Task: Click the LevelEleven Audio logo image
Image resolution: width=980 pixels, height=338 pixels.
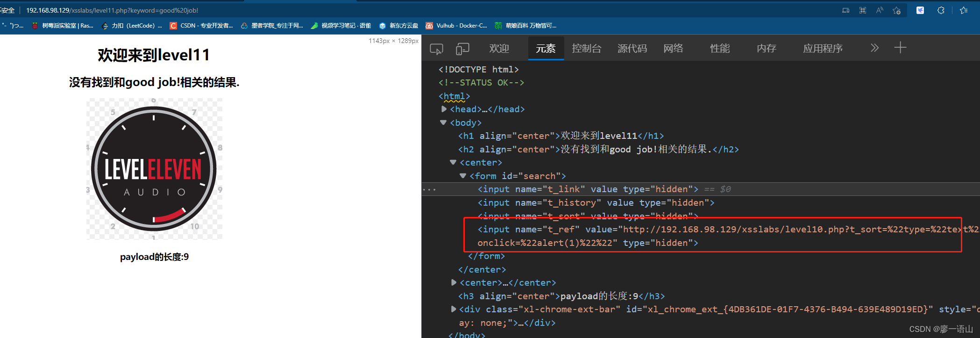Action: coord(154,169)
